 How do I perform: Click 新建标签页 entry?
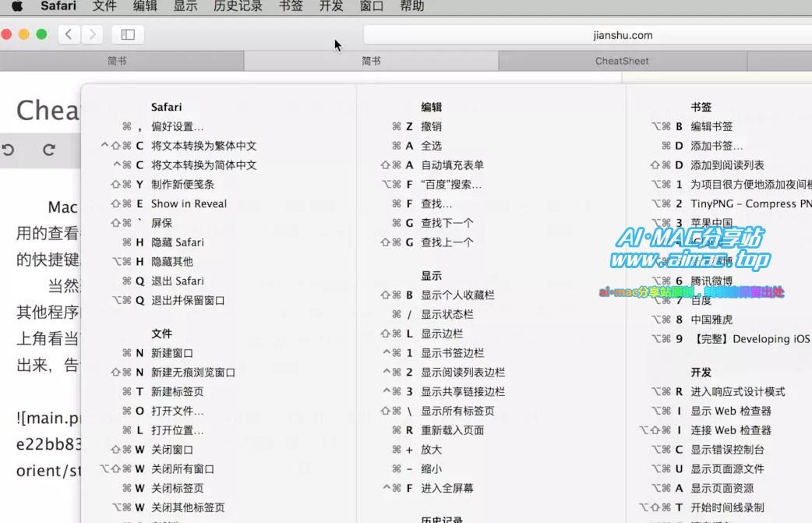[x=177, y=391]
